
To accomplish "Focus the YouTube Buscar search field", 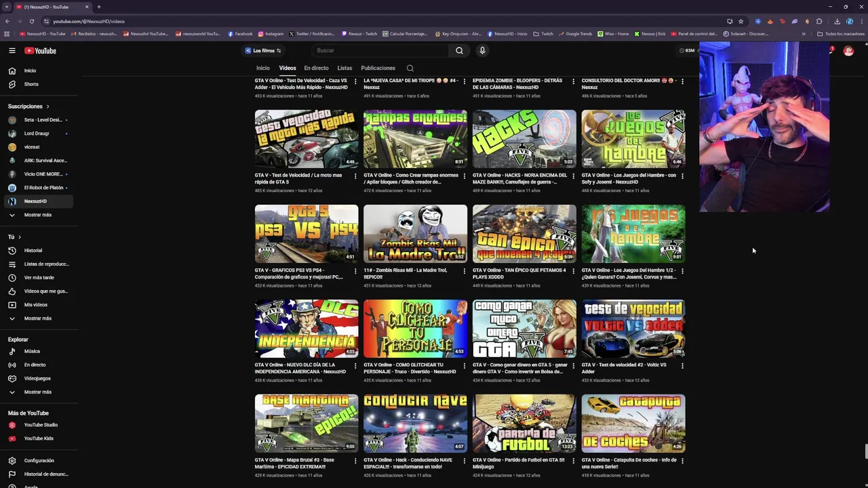I will [x=380, y=51].
